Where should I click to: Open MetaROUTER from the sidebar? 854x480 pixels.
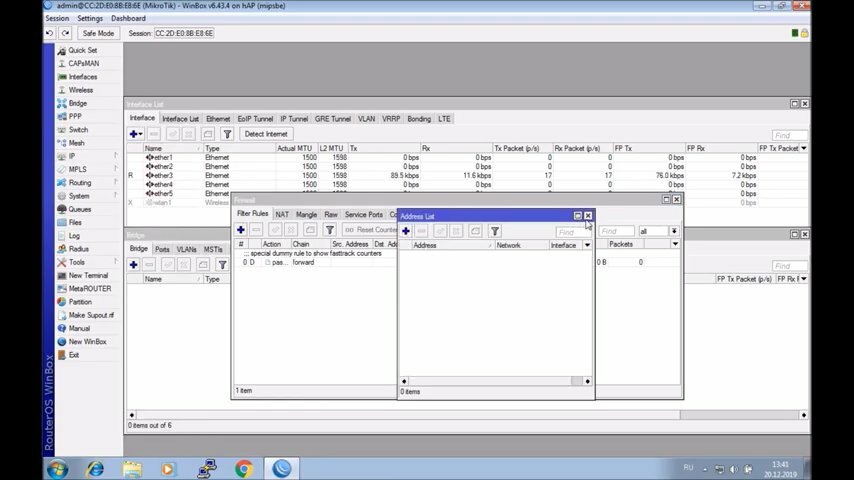click(89, 289)
